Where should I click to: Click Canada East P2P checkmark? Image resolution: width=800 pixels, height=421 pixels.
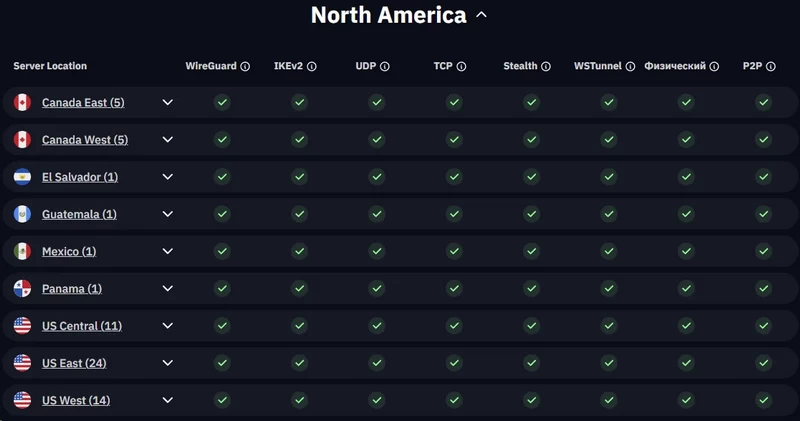click(764, 103)
